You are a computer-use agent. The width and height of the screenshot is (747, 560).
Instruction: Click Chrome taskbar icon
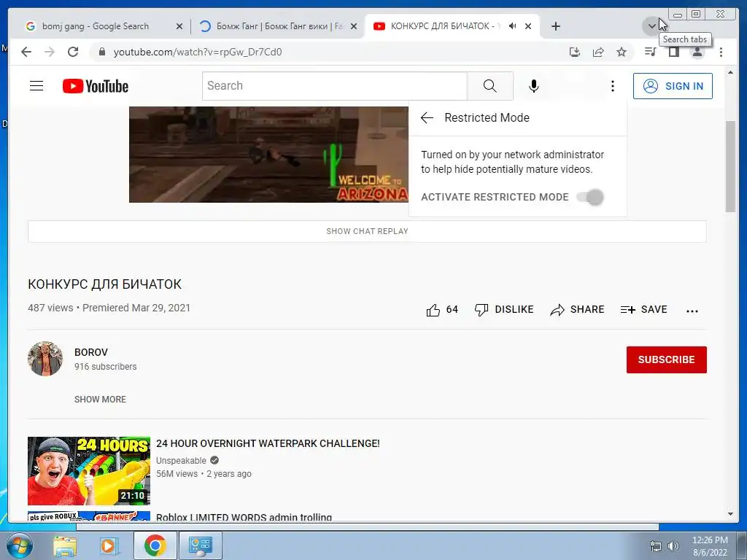[155, 545]
